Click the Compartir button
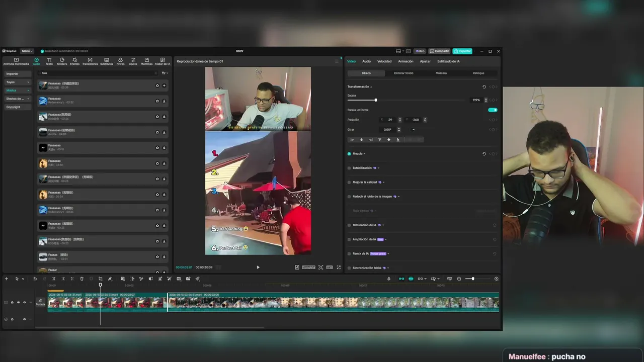This screenshot has height=362, width=644. pos(439,51)
